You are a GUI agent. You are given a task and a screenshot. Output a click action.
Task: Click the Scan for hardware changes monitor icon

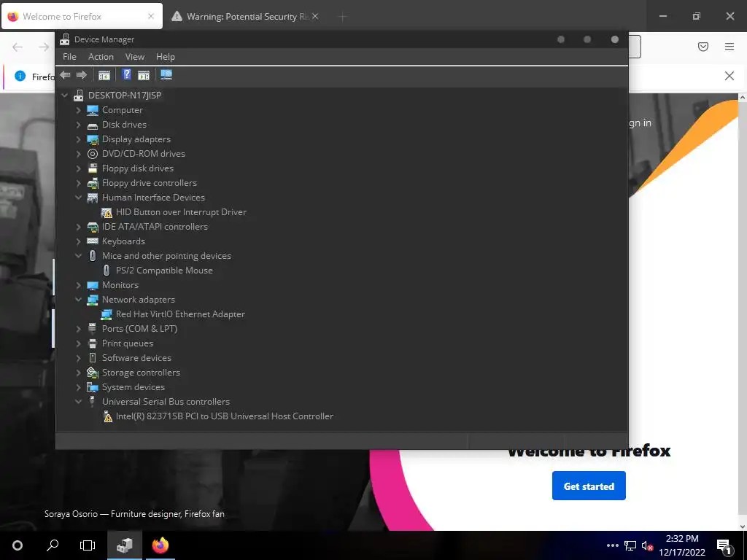click(166, 75)
